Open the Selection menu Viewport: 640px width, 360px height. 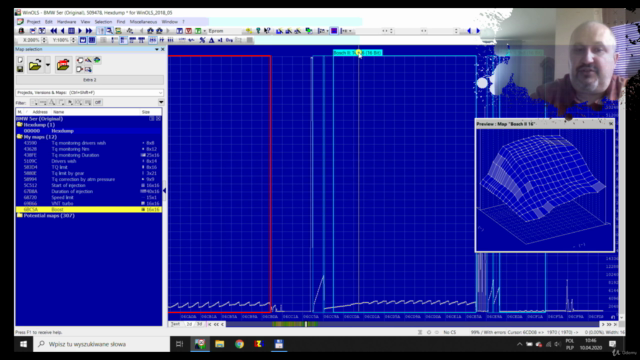tap(103, 22)
